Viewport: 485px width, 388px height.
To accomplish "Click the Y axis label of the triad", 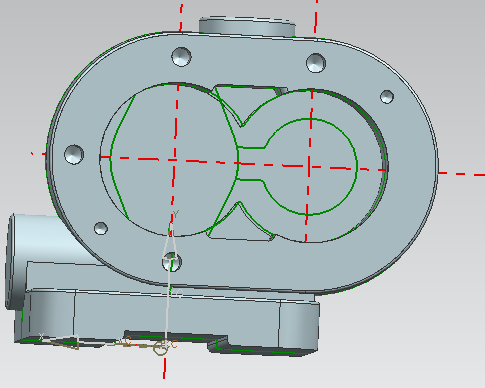I will point(176,214).
